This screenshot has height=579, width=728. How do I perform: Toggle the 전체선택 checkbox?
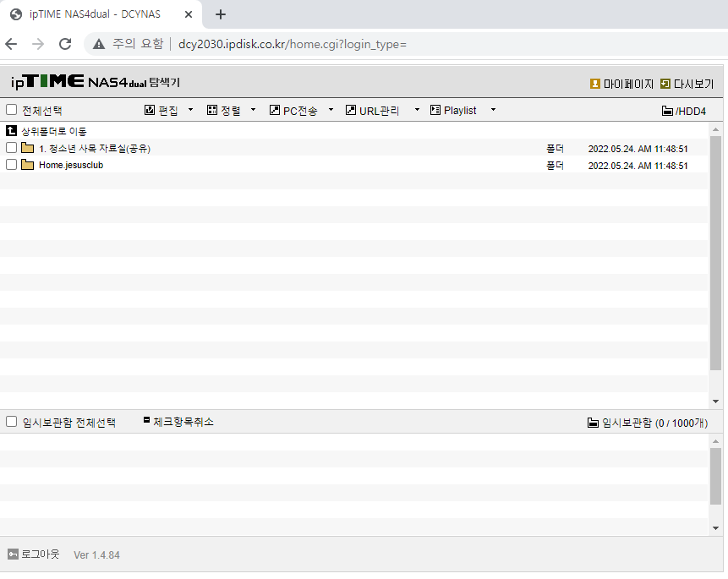tap(11, 110)
